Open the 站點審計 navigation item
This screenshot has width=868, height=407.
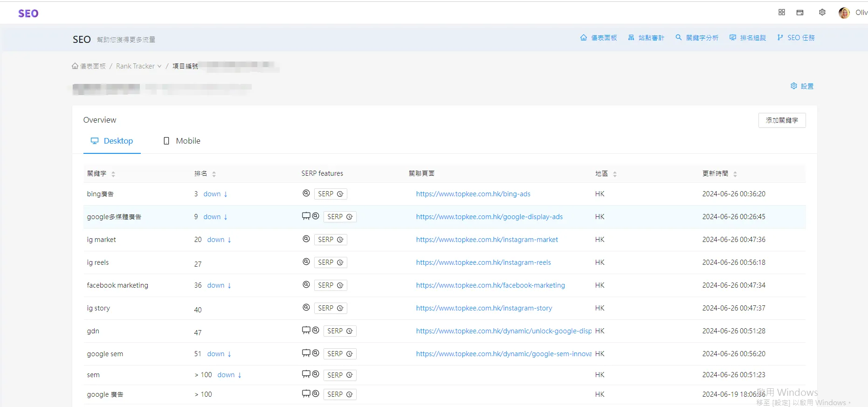pos(646,38)
